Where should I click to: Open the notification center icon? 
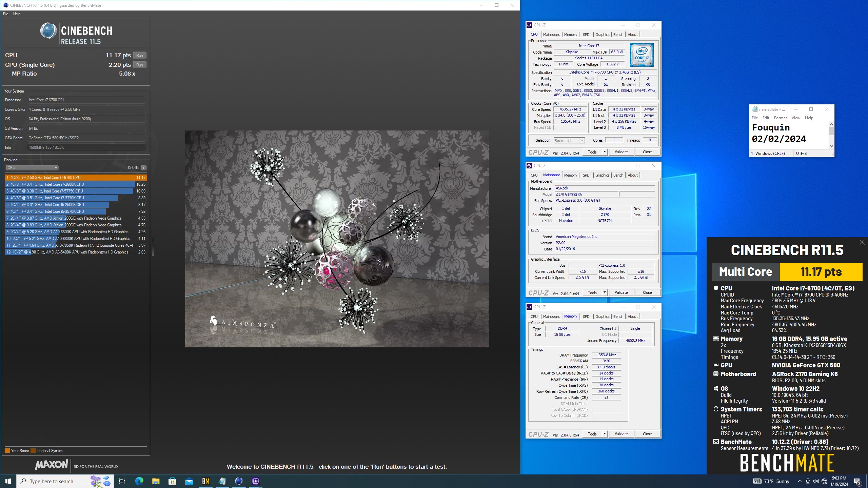pos(857,481)
